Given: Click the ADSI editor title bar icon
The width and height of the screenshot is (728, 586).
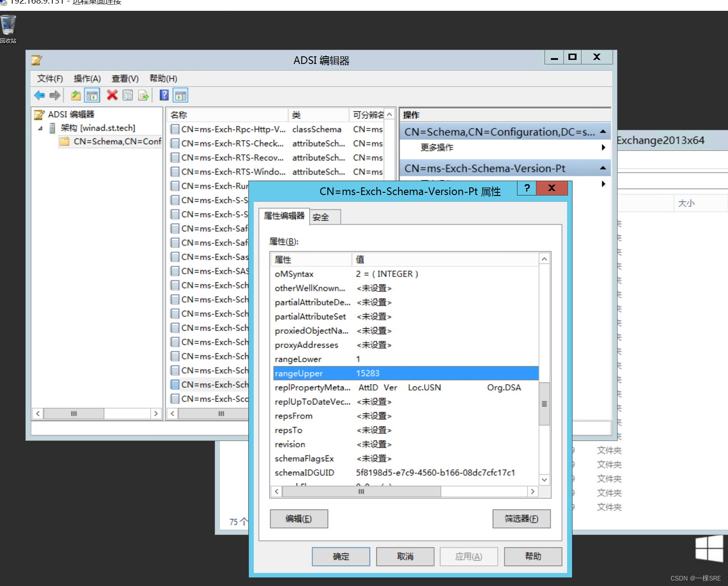Looking at the screenshot, I should tap(37, 60).
